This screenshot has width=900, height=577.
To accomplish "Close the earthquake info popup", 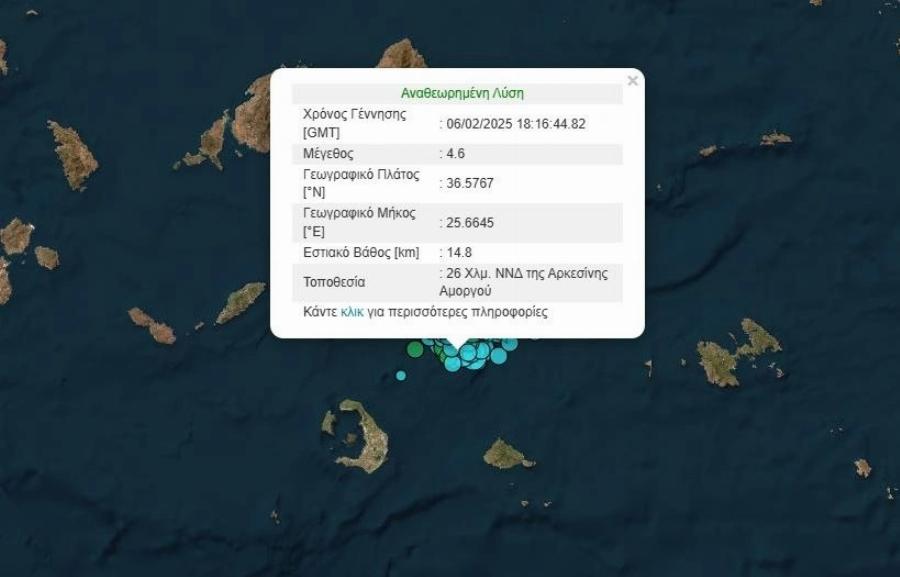I will tap(632, 81).
